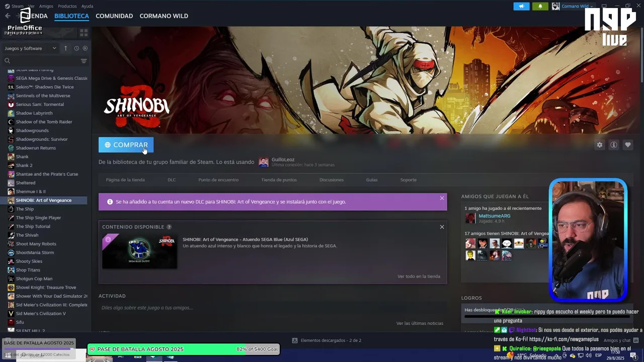Open the Página de la tienda tab
Image resolution: width=644 pixels, height=362 pixels.
point(125,179)
